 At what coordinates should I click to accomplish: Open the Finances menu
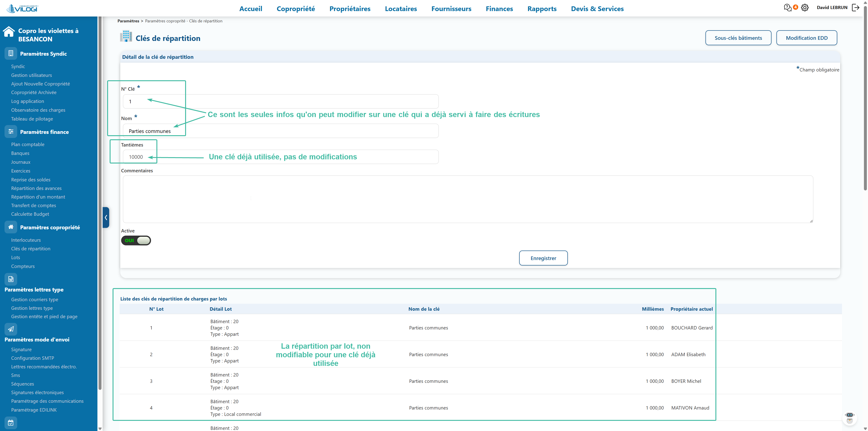coord(499,9)
